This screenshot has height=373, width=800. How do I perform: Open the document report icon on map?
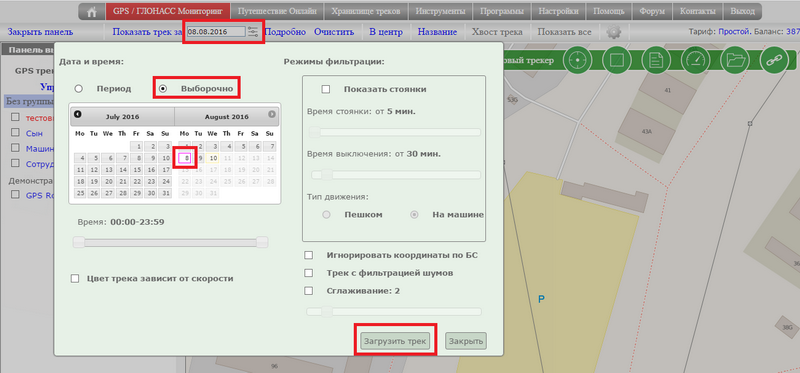click(656, 60)
